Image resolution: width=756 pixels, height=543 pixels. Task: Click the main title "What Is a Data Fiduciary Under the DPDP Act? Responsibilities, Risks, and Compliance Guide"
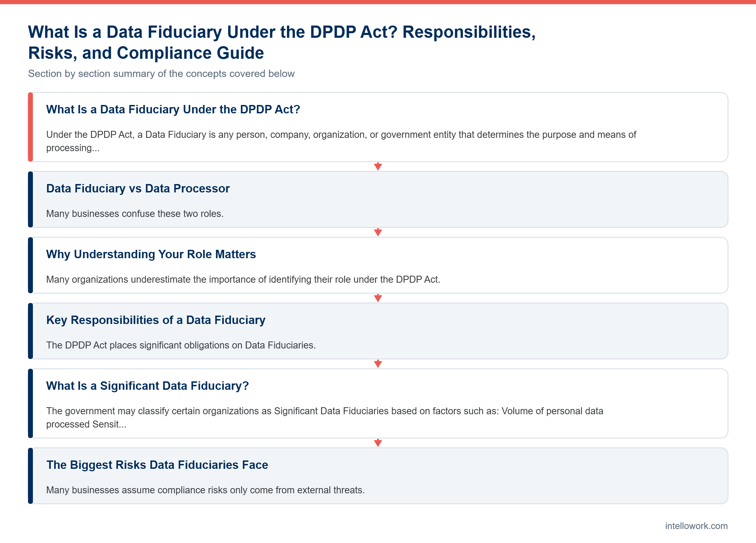point(282,42)
